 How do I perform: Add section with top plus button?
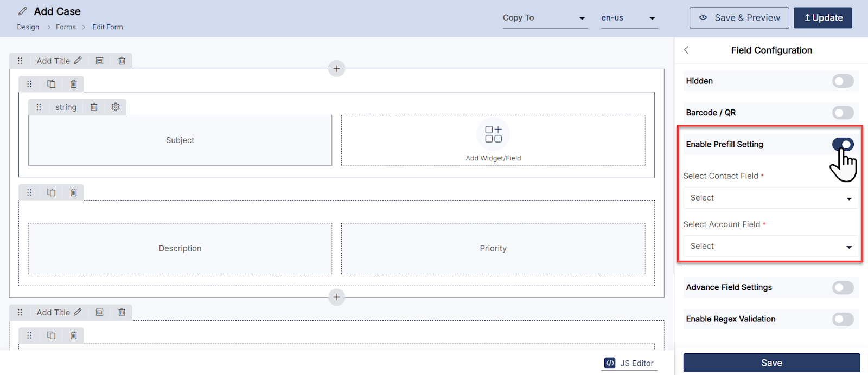click(x=336, y=69)
